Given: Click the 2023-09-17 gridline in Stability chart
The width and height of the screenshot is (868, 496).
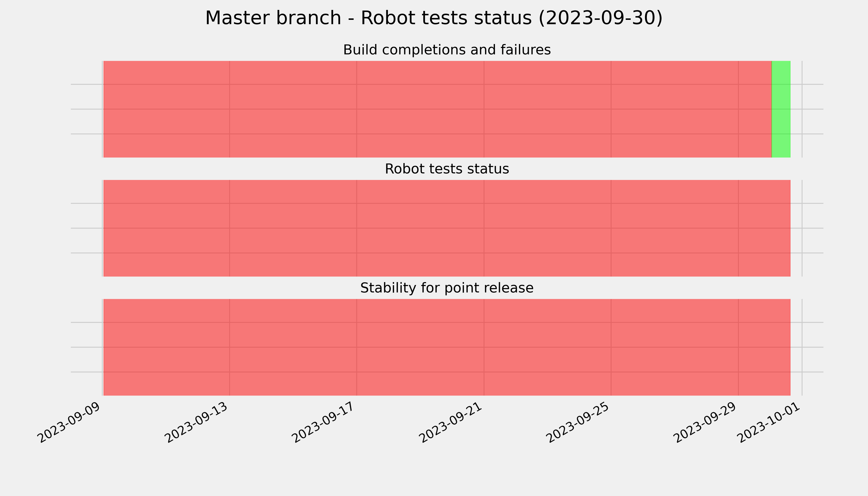Looking at the screenshot, I should (x=357, y=347).
